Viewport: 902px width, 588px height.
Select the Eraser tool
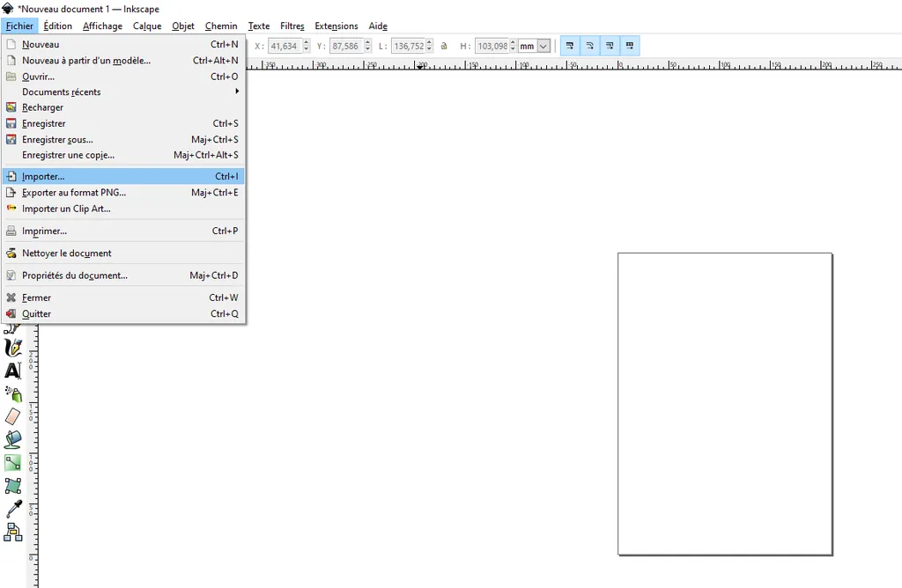coord(12,416)
